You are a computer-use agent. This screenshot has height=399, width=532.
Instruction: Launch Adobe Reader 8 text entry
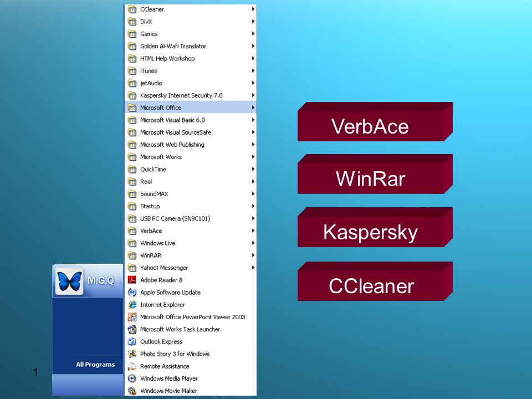tap(161, 280)
